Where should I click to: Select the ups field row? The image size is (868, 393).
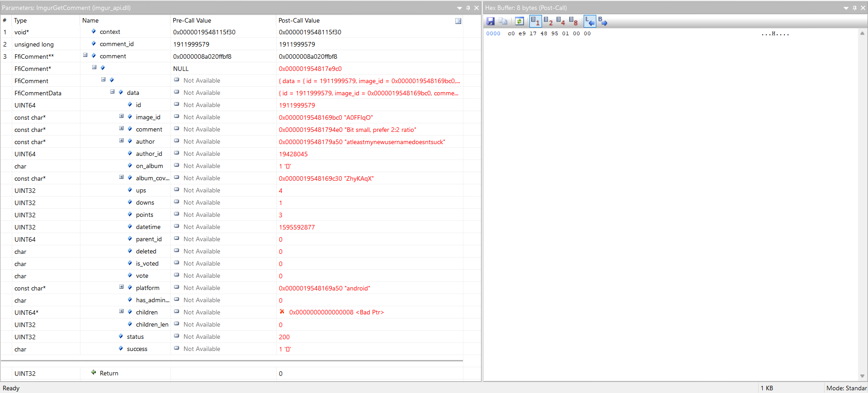[231, 191]
